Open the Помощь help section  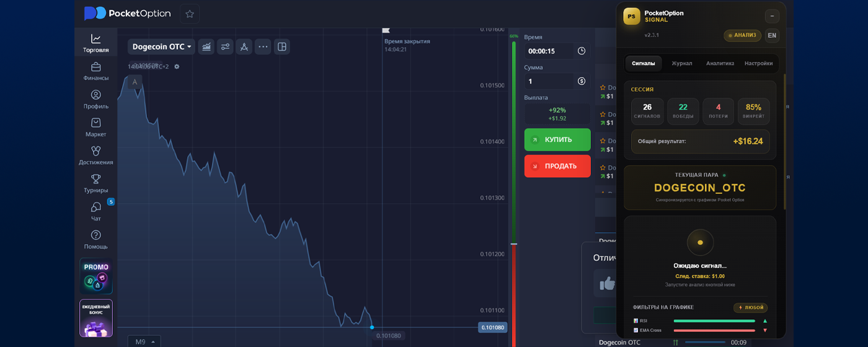(95, 239)
